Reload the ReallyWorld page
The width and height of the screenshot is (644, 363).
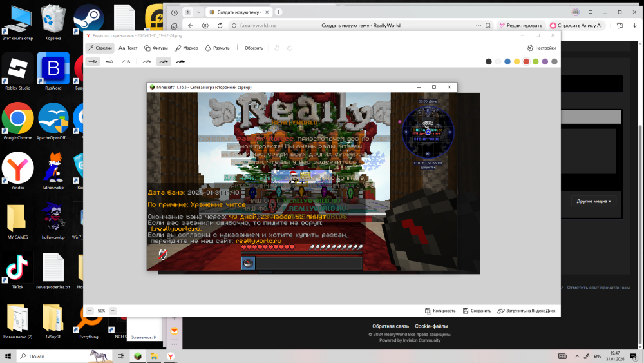pyautogui.click(x=220, y=26)
